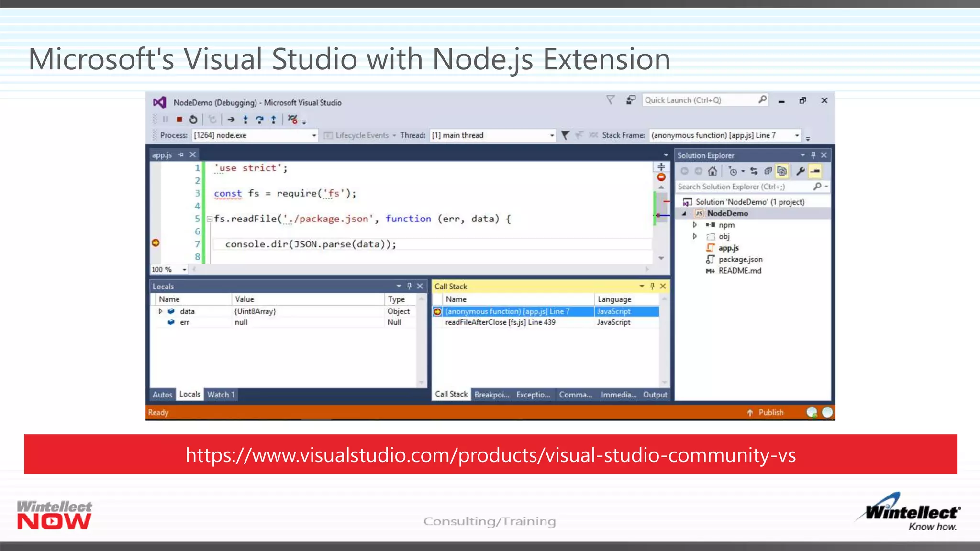Toggle Preview Selected Items icon

815,171
